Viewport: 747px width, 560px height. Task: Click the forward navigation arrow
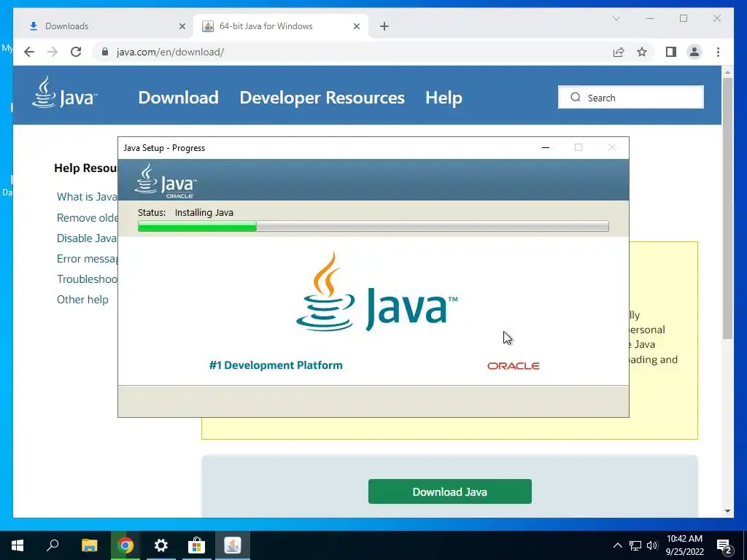point(53,52)
